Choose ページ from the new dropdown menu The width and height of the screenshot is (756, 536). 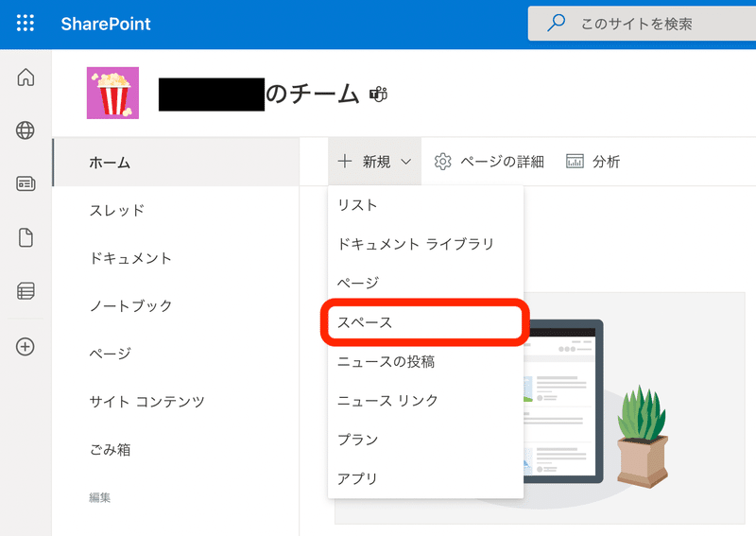[426, 284]
